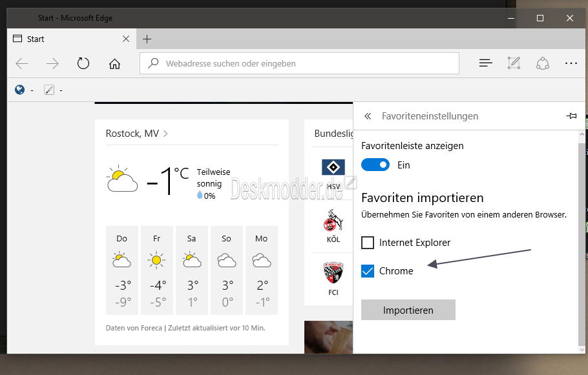This screenshot has height=375, width=588.
Task: Click the scrollbar up arrow in pane
Action: point(582,134)
